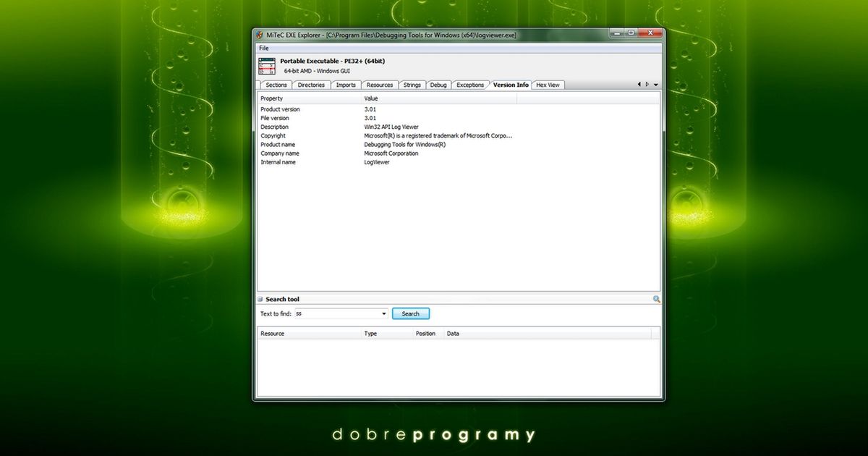868x456 pixels.
Task: Select the Company name row
Action: pos(280,153)
